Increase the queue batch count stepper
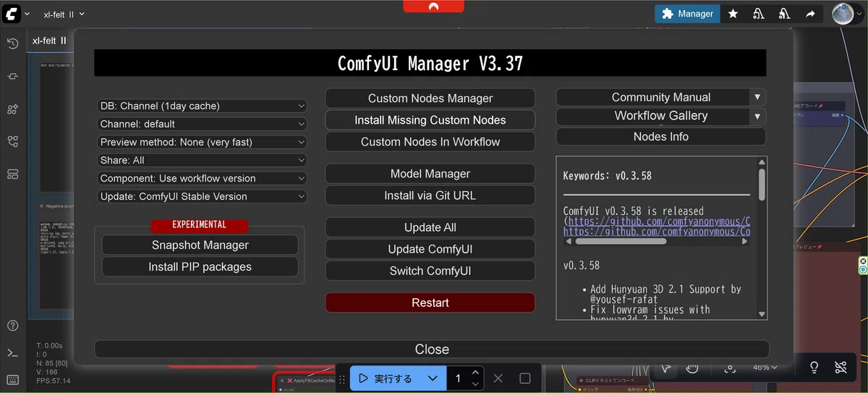868x393 pixels. pyautogui.click(x=475, y=373)
